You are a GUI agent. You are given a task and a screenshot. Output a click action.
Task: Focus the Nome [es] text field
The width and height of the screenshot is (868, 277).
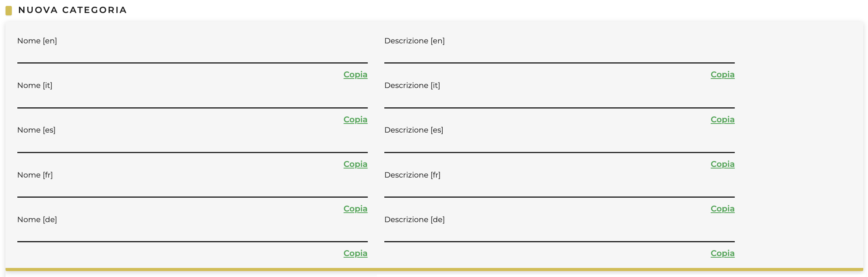tap(192, 145)
